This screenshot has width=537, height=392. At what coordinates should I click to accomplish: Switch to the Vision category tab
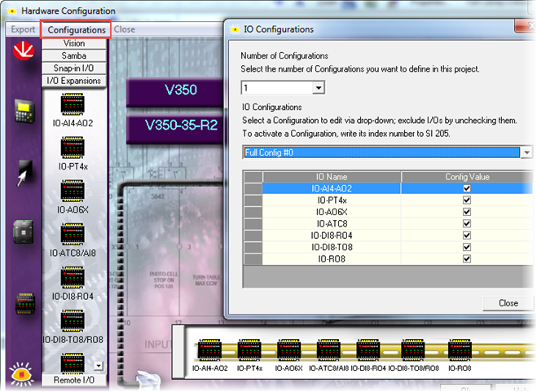click(74, 43)
